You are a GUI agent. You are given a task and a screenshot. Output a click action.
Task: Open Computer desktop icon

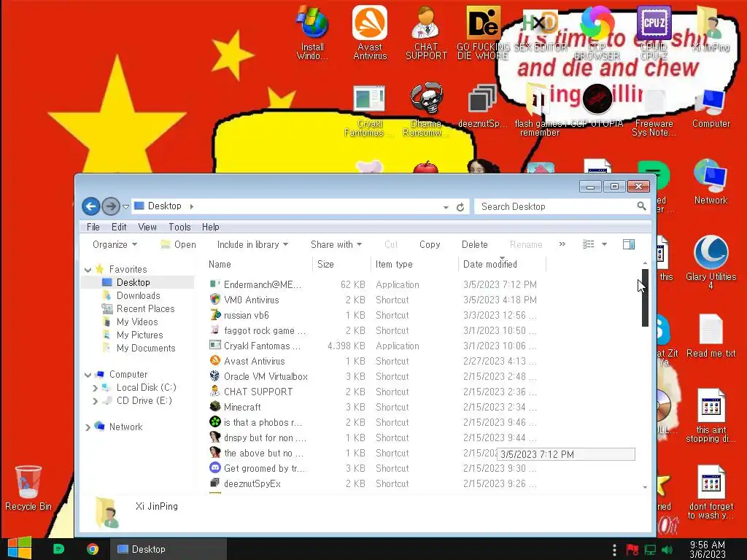pyautogui.click(x=711, y=109)
